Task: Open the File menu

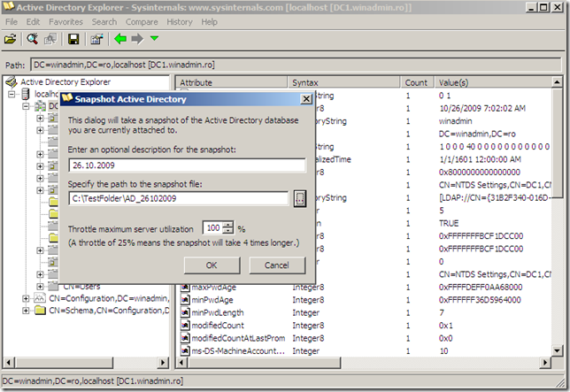Action: (12, 22)
